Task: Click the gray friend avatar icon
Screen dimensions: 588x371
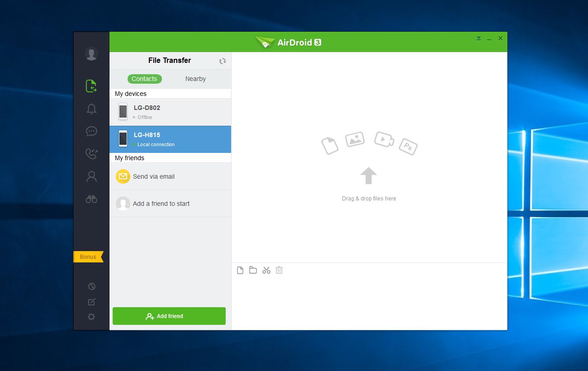Action: [x=123, y=204]
